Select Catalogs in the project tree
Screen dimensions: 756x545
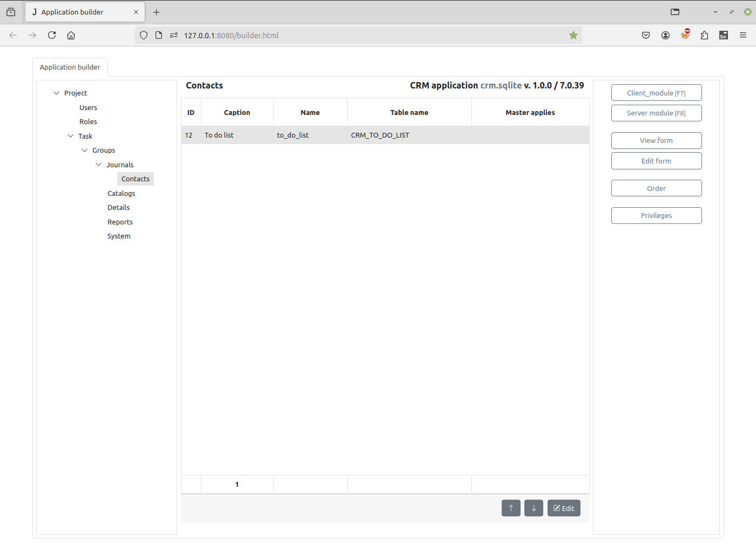click(121, 193)
